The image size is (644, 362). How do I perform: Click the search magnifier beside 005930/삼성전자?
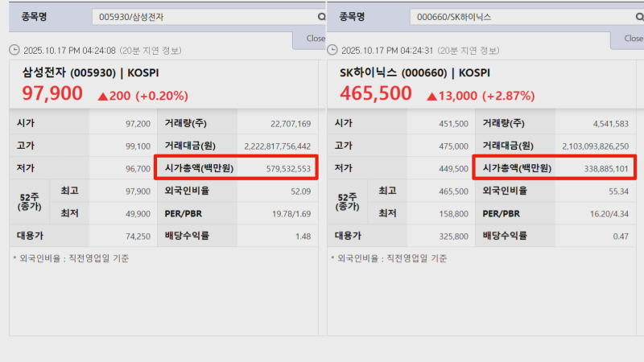(321, 16)
